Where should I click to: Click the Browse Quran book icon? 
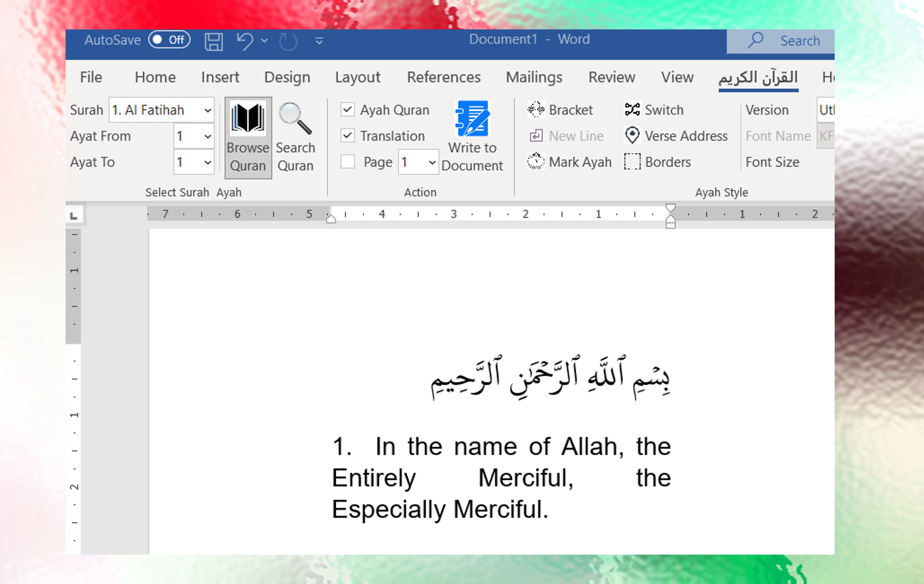pyautogui.click(x=248, y=118)
